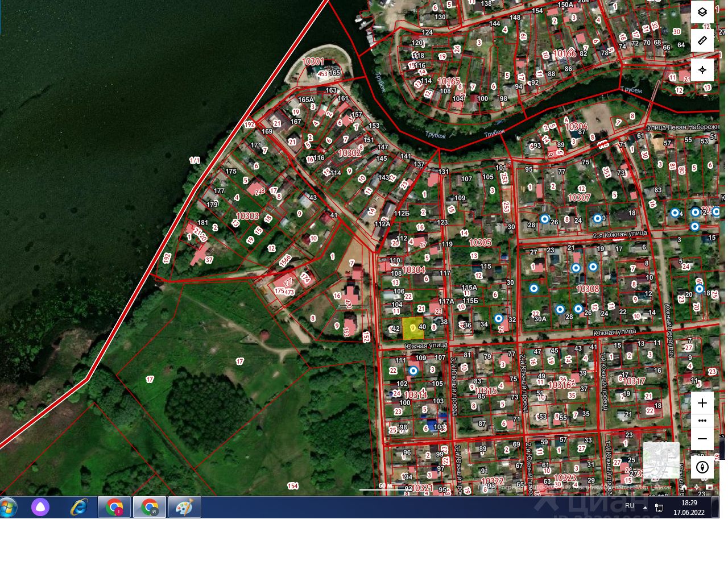
Task: Switch to the Paint application
Action: [184, 507]
